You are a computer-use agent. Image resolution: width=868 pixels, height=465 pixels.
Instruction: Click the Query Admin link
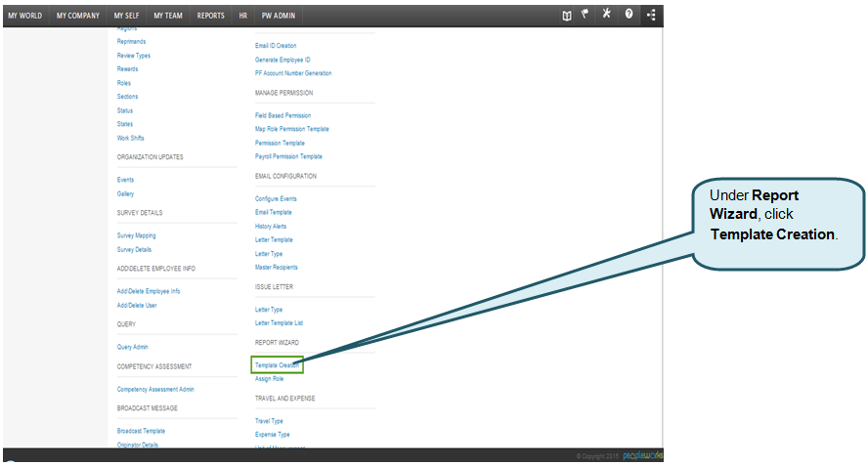133,347
